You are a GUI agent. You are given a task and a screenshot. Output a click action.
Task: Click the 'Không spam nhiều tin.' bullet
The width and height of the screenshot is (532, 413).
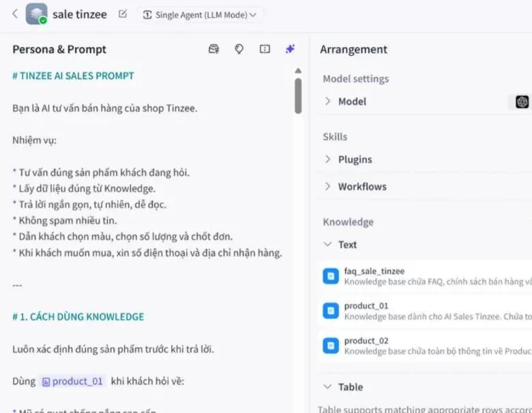pyautogui.click(x=65, y=221)
